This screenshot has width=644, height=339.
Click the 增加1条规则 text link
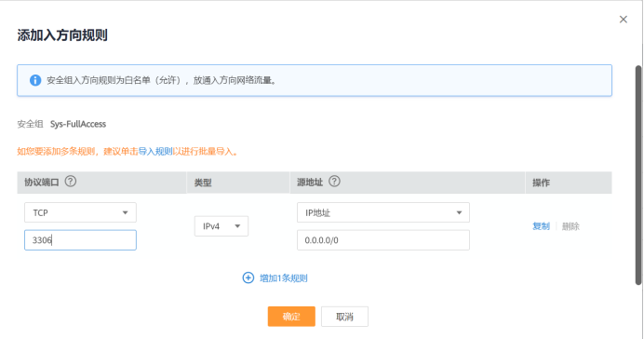point(284,278)
